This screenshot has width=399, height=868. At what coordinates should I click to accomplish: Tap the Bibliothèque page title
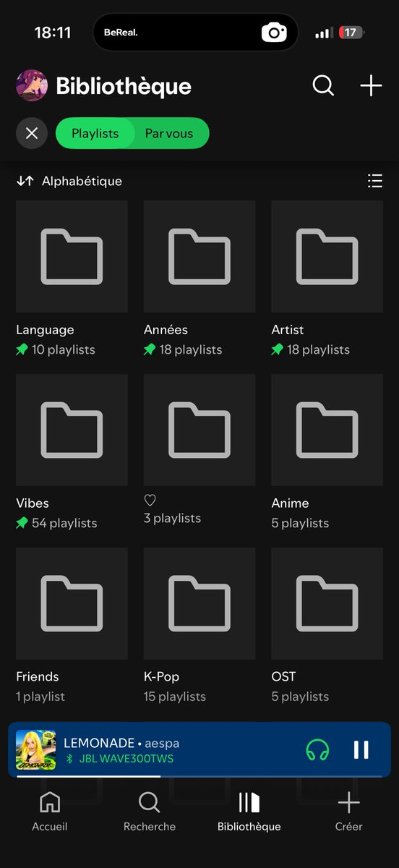124,86
